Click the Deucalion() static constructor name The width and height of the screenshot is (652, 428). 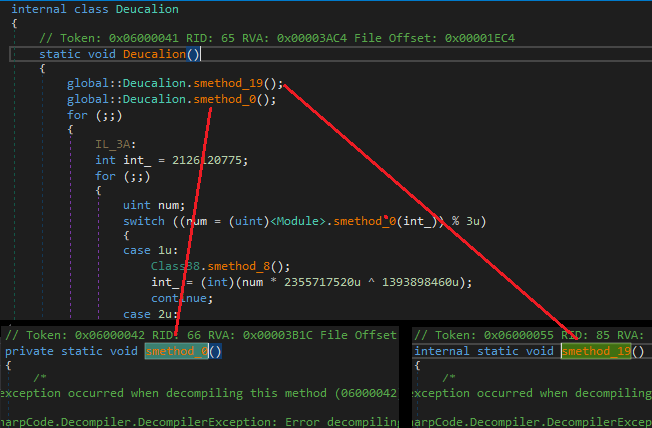point(154,54)
